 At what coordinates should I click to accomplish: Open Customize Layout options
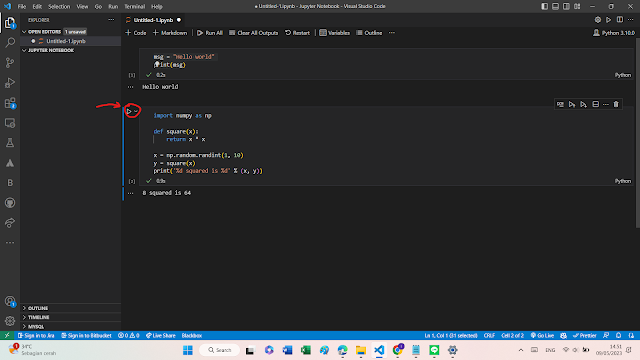[x=577, y=7]
